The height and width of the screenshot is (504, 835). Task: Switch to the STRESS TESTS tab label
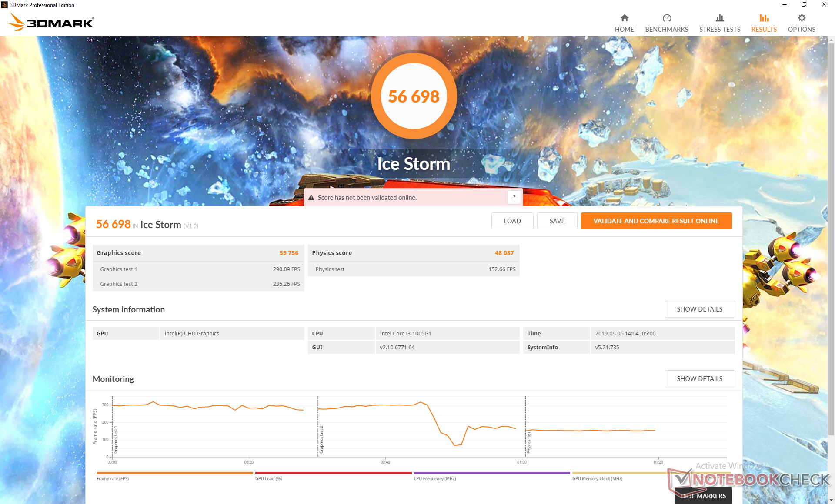click(x=719, y=30)
